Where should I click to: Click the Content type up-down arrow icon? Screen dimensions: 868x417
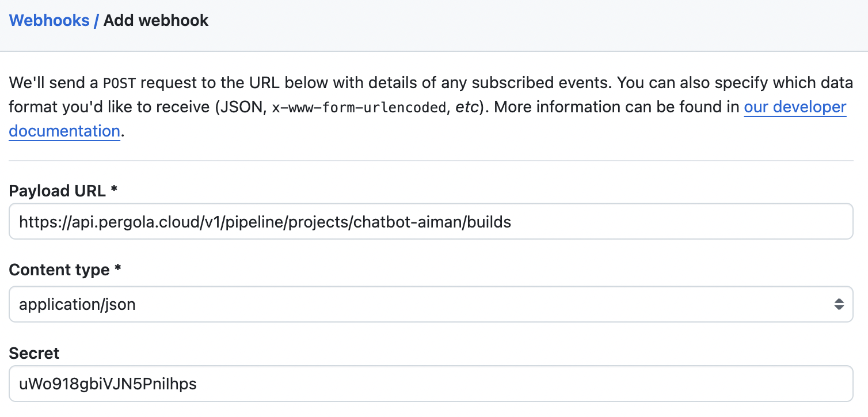click(839, 304)
